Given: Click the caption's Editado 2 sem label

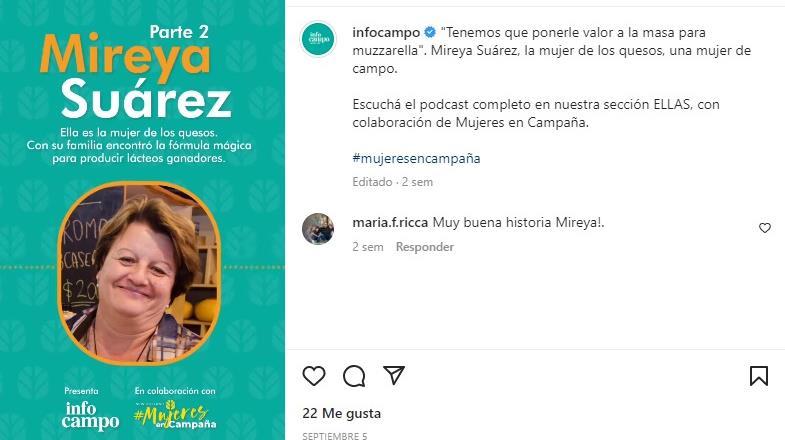Looking at the screenshot, I should pos(392,182).
